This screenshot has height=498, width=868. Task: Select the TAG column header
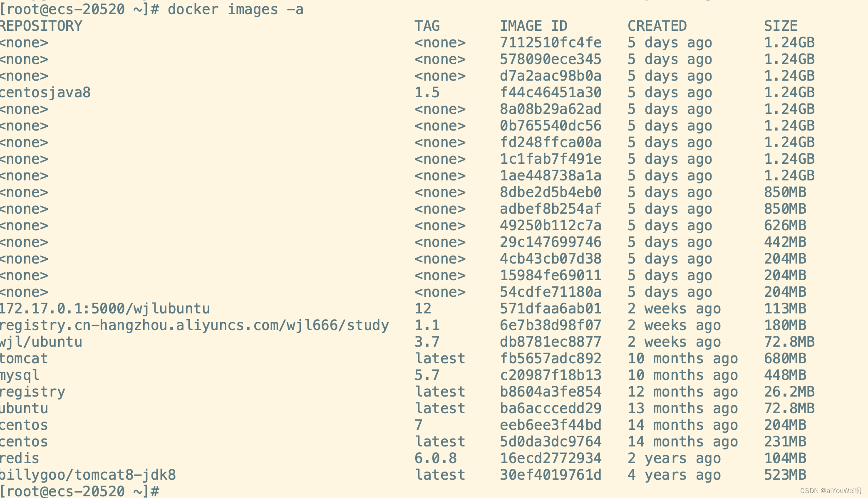pyautogui.click(x=427, y=26)
